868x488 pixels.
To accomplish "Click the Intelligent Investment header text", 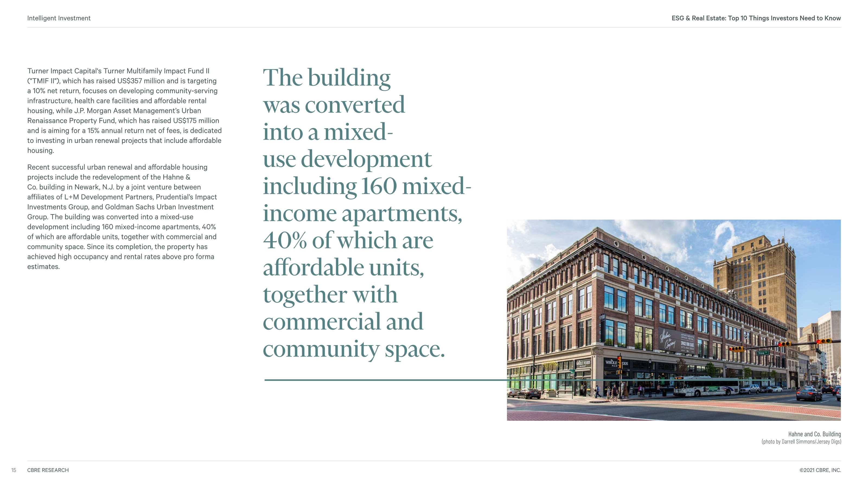I will point(59,18).
